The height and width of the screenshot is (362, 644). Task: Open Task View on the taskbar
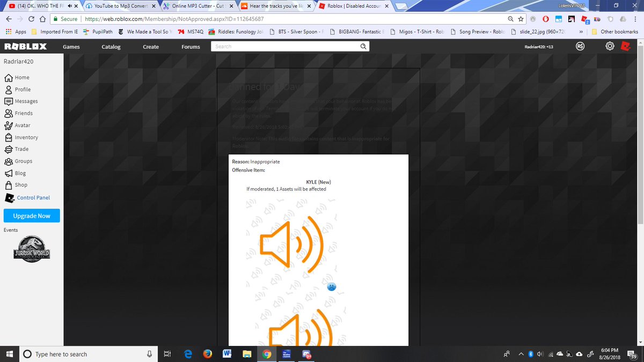tap(167, 354)
